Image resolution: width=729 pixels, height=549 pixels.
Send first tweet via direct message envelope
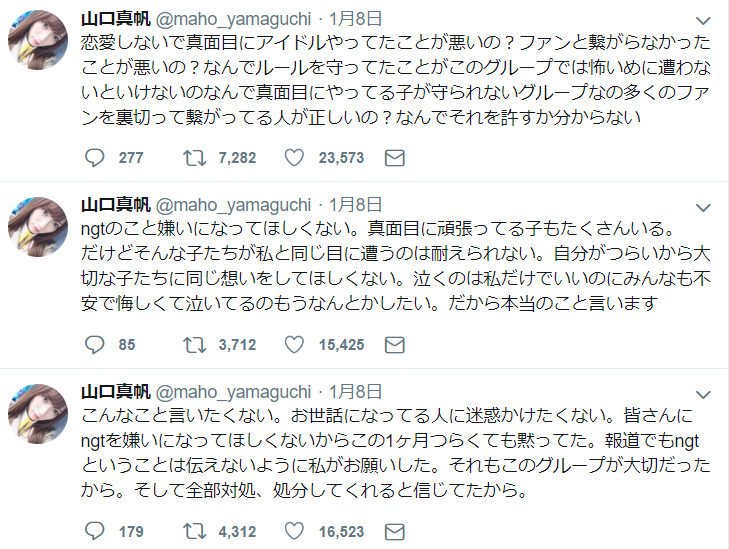[394, 158]
